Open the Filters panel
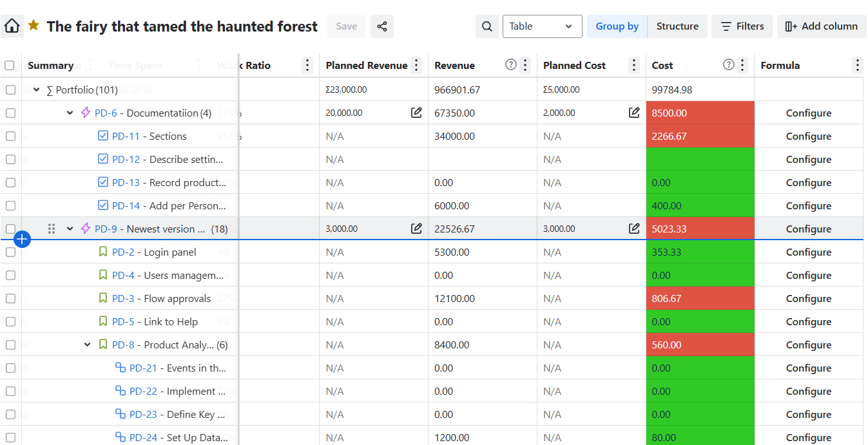The image size is (868, 445). (742, 26)
